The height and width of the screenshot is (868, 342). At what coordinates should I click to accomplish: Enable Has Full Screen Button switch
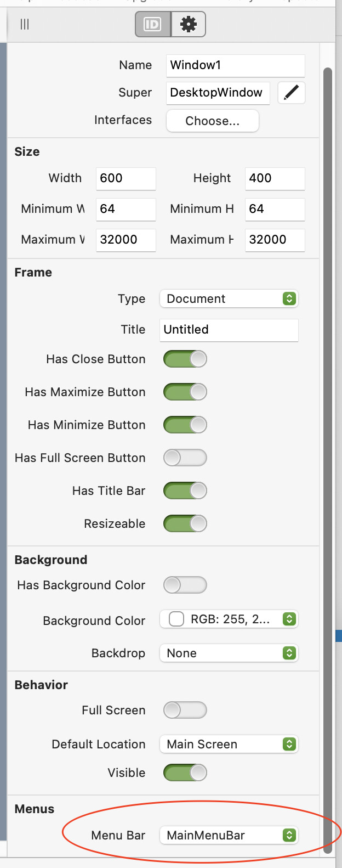pyautogui.click(x=185, y=458)
